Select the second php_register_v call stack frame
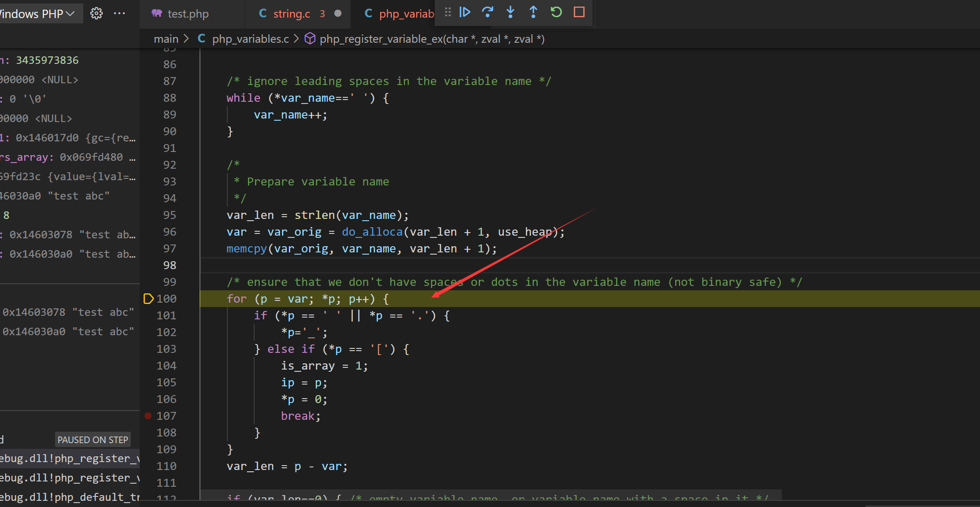 [x=70, y=478]
